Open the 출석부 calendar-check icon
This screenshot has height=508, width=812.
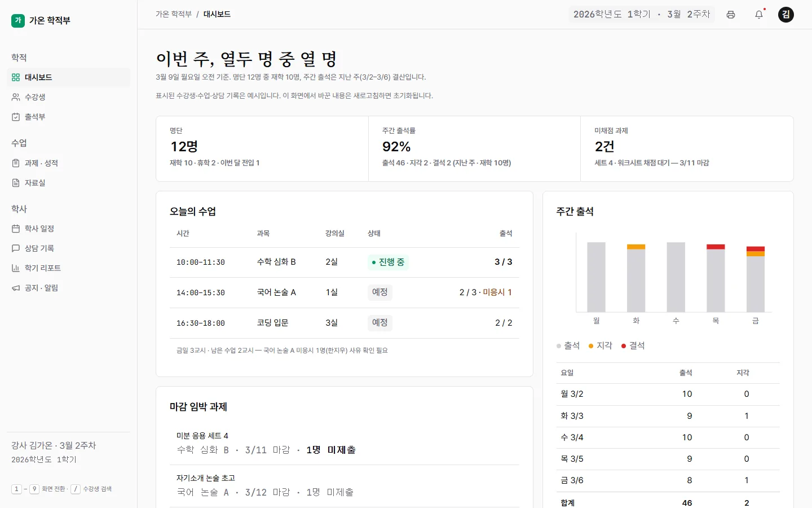(16, 117)
